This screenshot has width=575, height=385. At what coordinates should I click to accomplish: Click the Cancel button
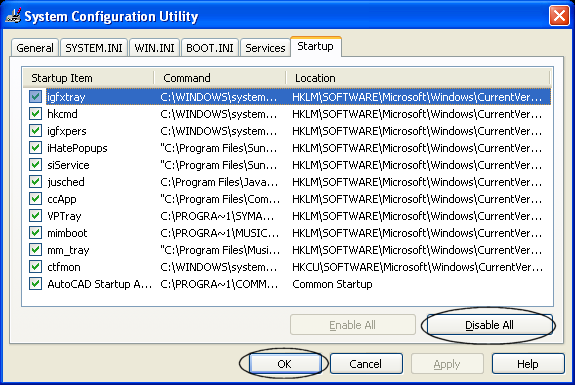pyautogui.click(x=366, y=364)
